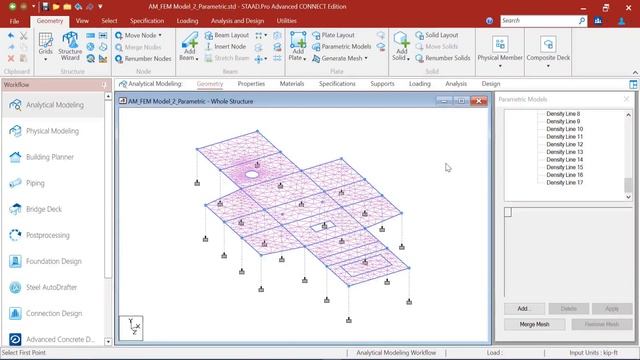Click the user account icon at top right
640x360 pixels.
point(621,21)
